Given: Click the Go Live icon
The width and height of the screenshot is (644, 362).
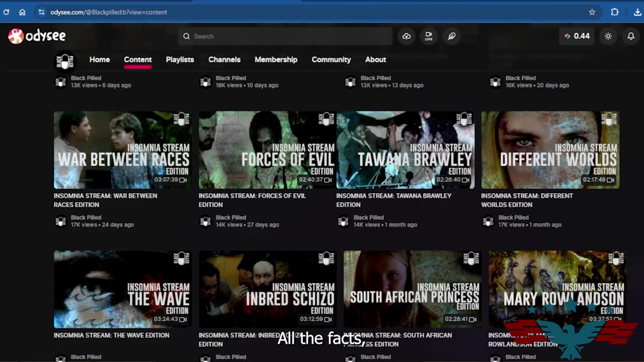Looking at the screenshot, I should click(429, 36).
